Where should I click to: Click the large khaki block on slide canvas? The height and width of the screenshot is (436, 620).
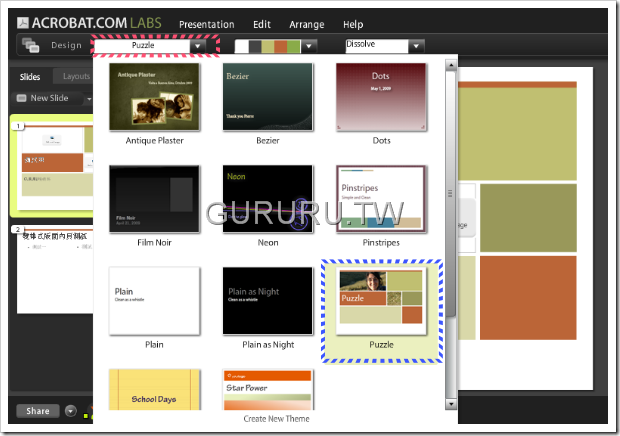[517, 134]
